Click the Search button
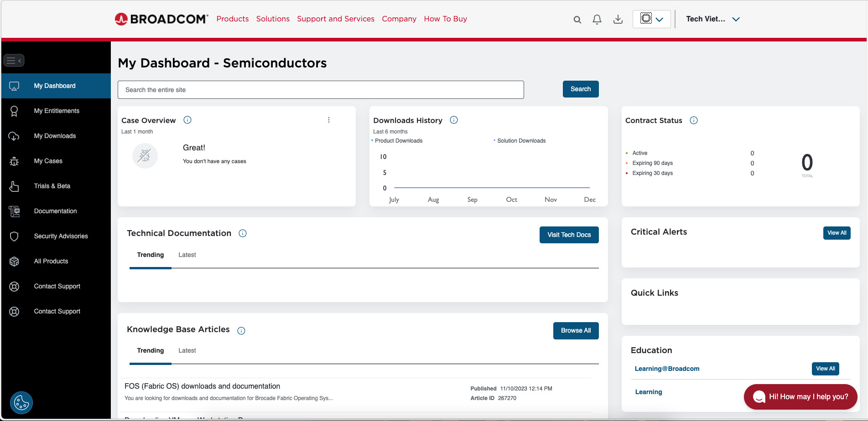This screenshot has height=421, width=868. (581, 89)
